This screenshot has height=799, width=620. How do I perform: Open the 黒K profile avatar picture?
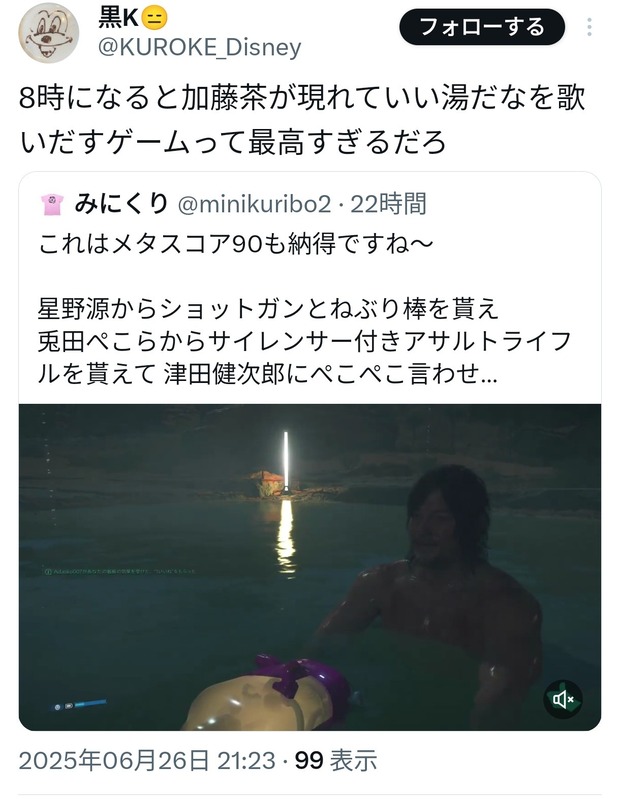click(x=49, y=33)
